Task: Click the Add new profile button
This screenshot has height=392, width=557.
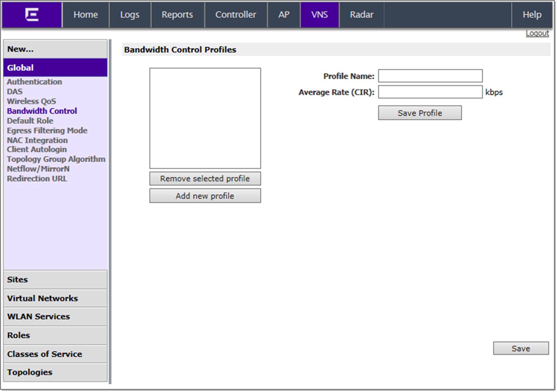Action: 205,196
